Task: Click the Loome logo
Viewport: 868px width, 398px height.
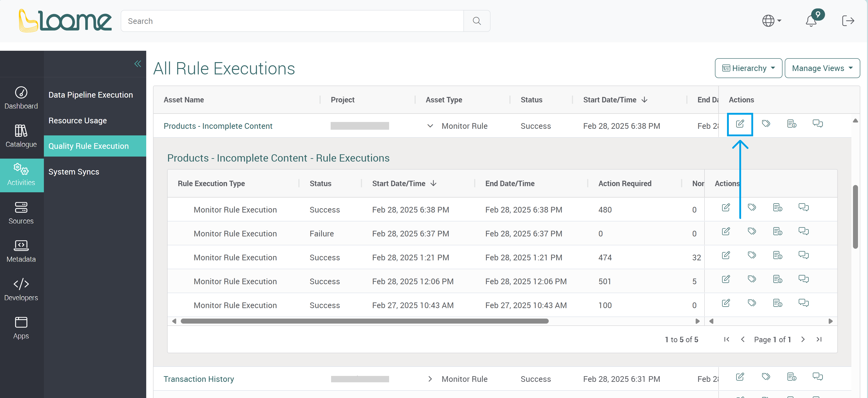Action: (65, 20)
